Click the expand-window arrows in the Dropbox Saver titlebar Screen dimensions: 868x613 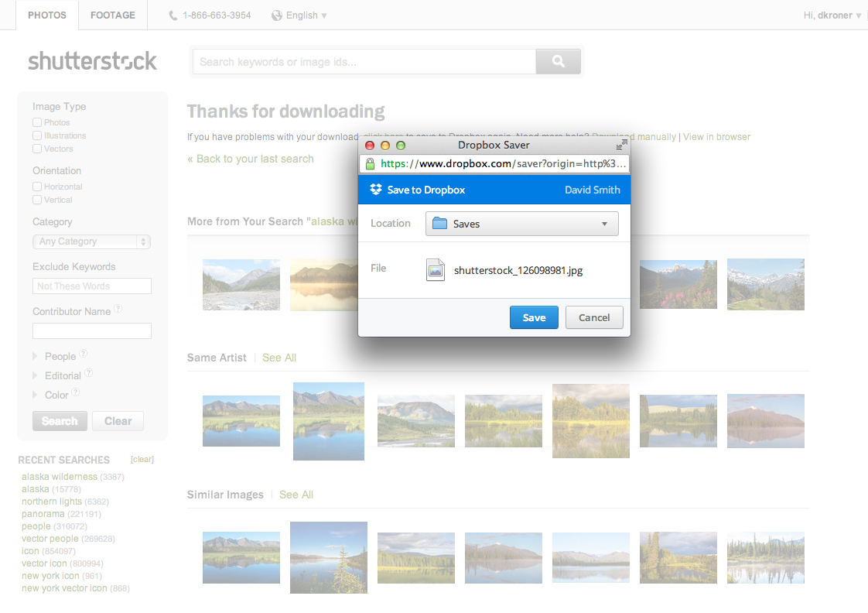tap(620, 144)
